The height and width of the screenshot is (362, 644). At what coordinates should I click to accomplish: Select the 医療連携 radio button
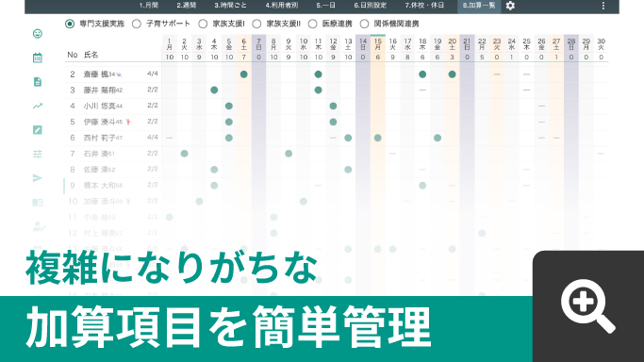pyautogui.click(x=312, y=24)
